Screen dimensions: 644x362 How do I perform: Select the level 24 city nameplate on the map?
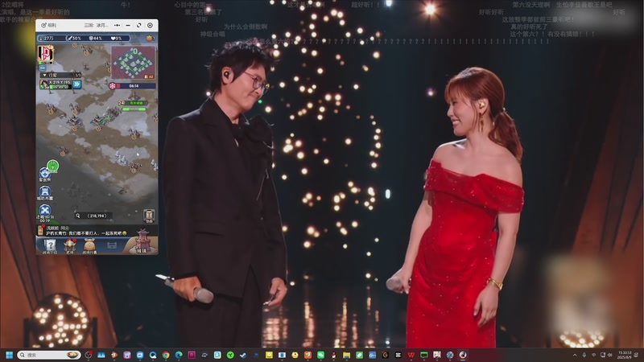tap(132, 103)
